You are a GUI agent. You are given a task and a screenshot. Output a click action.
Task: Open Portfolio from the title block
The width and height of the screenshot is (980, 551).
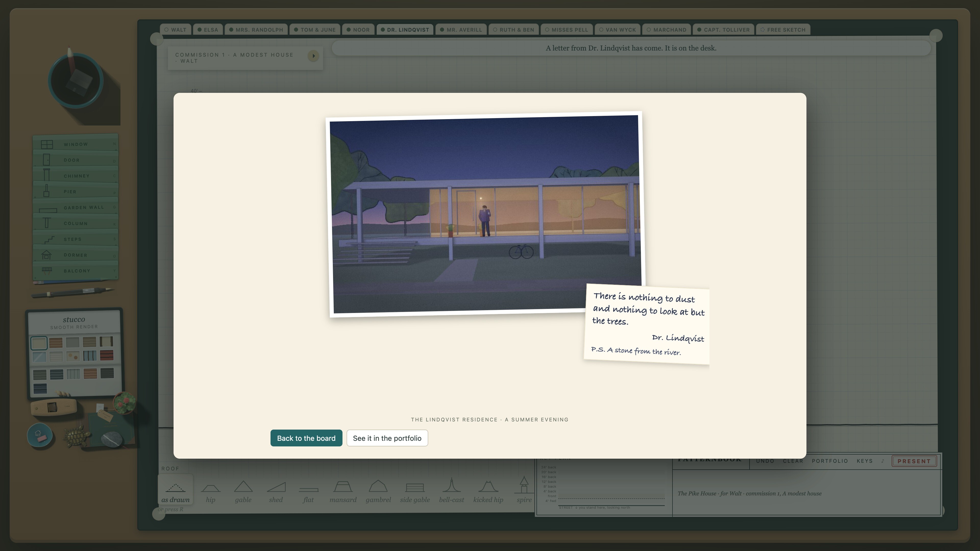[x=830, y=461]
